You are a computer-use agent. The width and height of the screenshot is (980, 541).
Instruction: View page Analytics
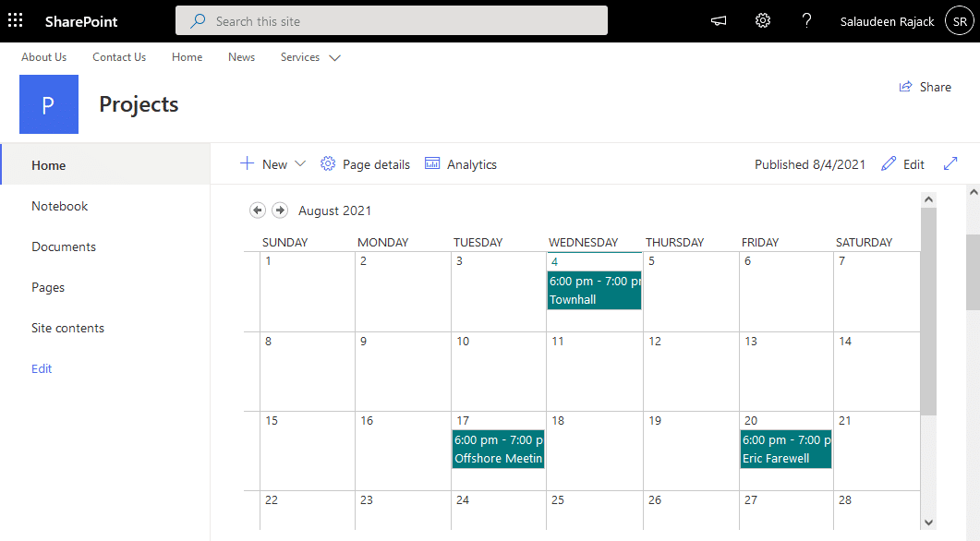(461, 164)
